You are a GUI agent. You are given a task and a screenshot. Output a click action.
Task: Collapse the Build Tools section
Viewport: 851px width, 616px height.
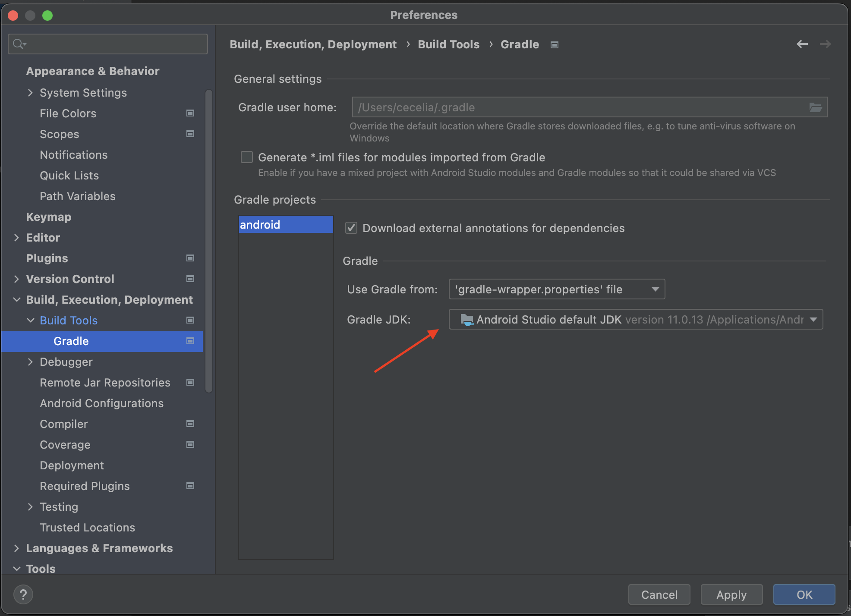[30, 320]
